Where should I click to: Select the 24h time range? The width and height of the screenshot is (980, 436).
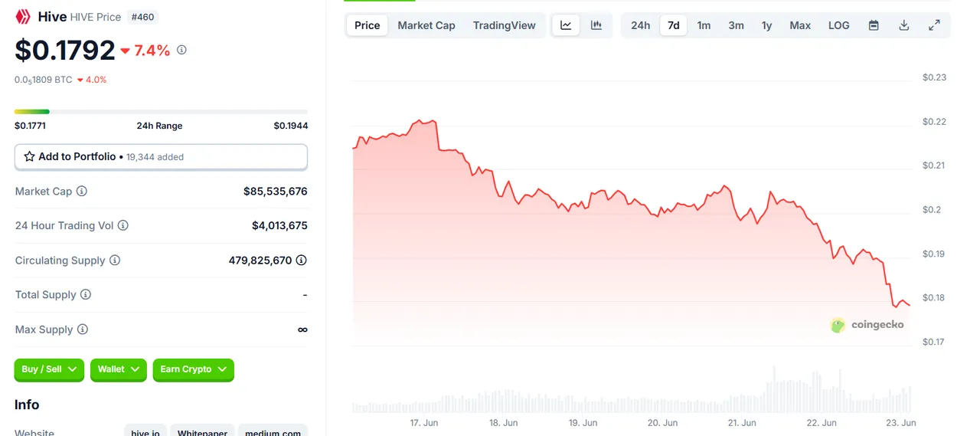641,25
